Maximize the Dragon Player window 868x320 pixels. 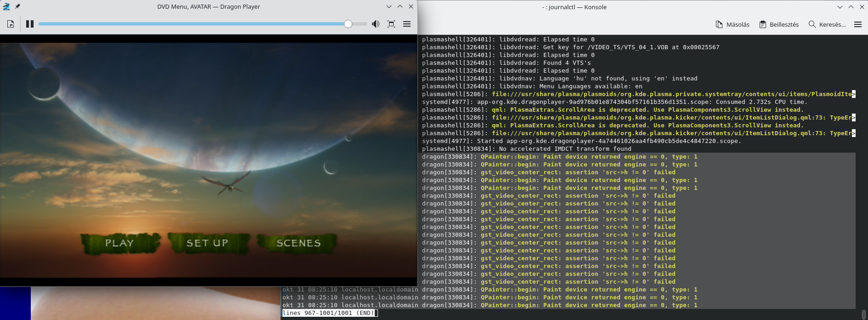[x=400, y=6]
